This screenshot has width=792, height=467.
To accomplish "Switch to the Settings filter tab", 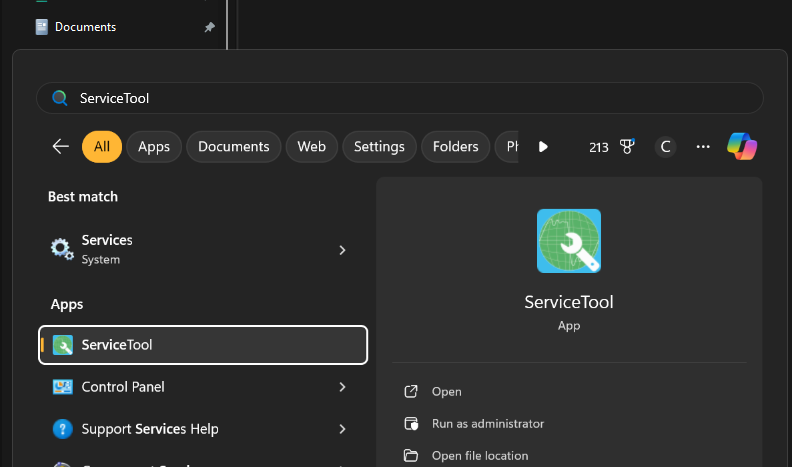I will pos(379,147).
